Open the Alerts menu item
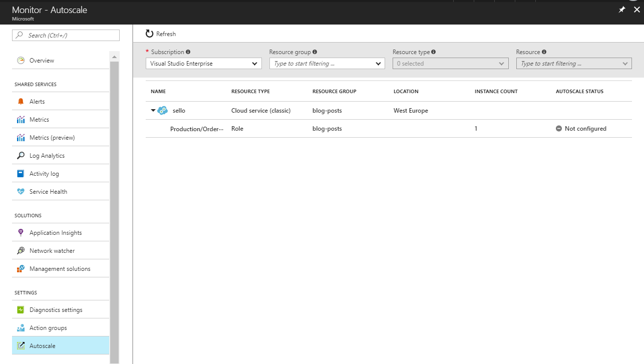The width and height of the screenshot is (644, 364). click(60, 102)
